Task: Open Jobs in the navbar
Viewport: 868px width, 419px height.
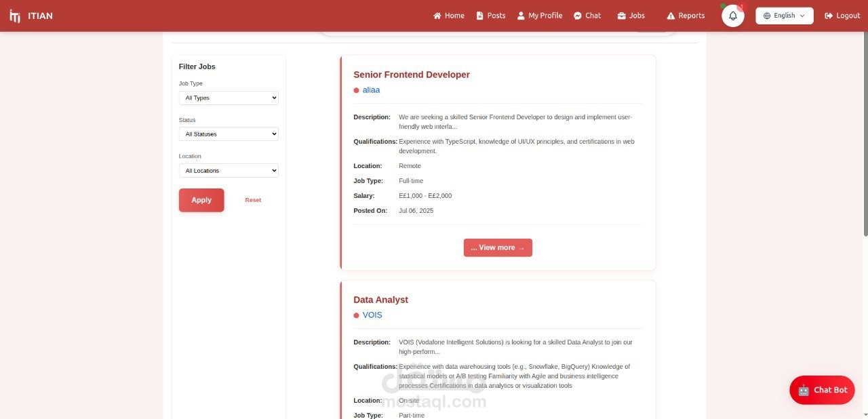Action: click(x=631, y=16)
